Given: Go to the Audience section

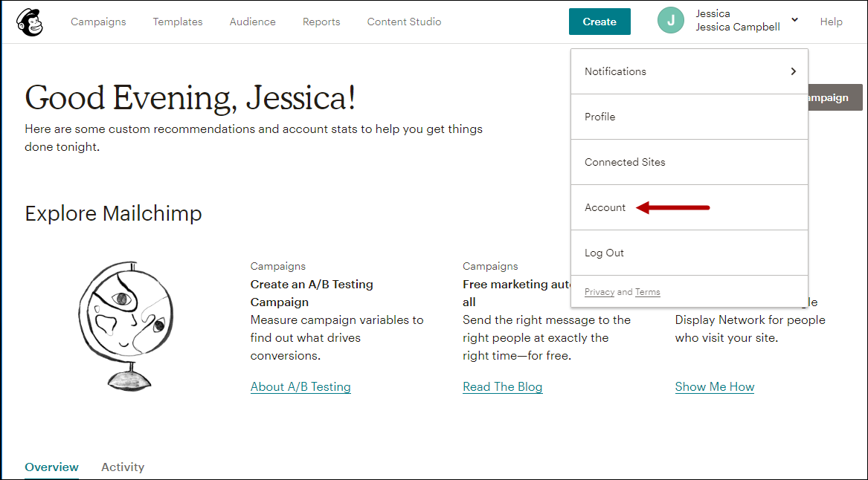Looking at the screenshot, I should click(x=252, y=22).
